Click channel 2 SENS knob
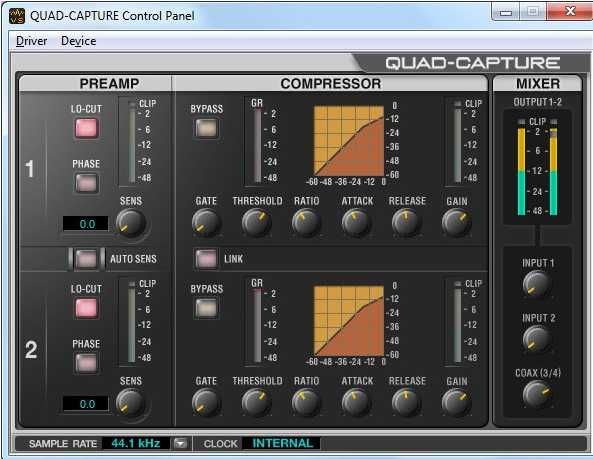 coord(131,403)
